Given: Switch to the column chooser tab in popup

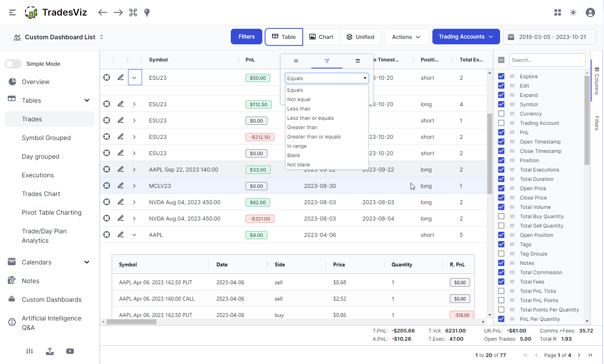Looking at the screenshot, I should pos(358,61).
